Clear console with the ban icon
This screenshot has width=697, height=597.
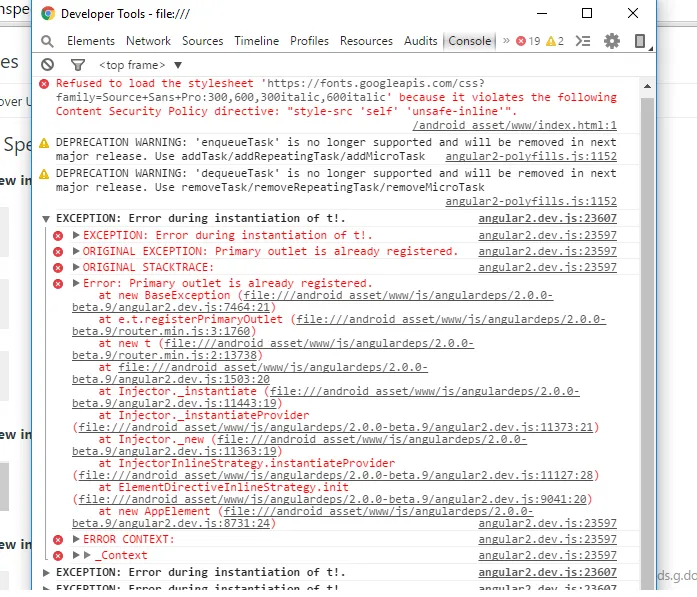[x=48, y=65]
